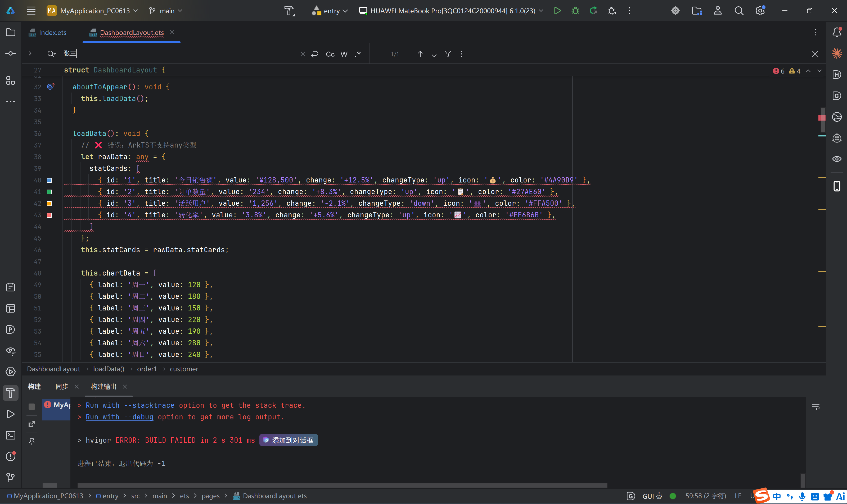The width and height of the screenshot is (847, 504).
Task: Toggle the search results filter funnel
Action: pos(448,54)
